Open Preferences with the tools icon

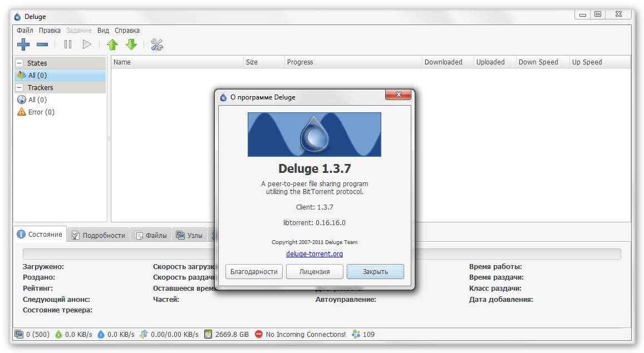coord(157,44)
